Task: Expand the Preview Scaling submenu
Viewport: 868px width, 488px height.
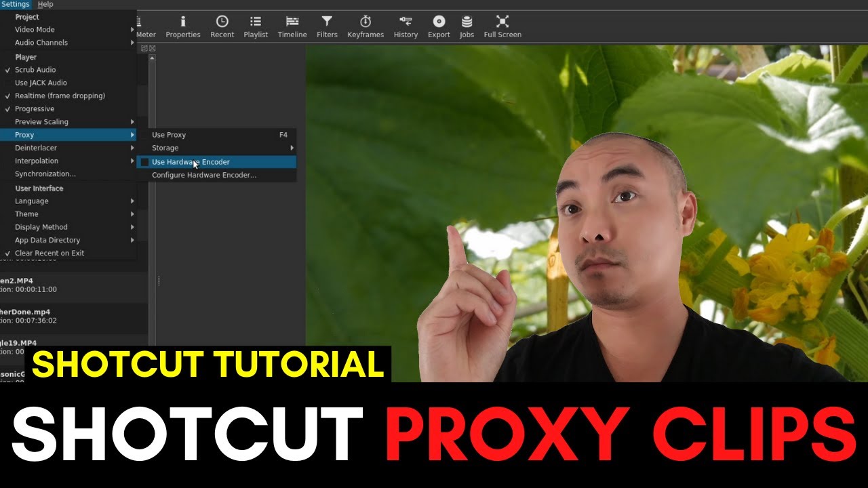Action: pos(68,122)
